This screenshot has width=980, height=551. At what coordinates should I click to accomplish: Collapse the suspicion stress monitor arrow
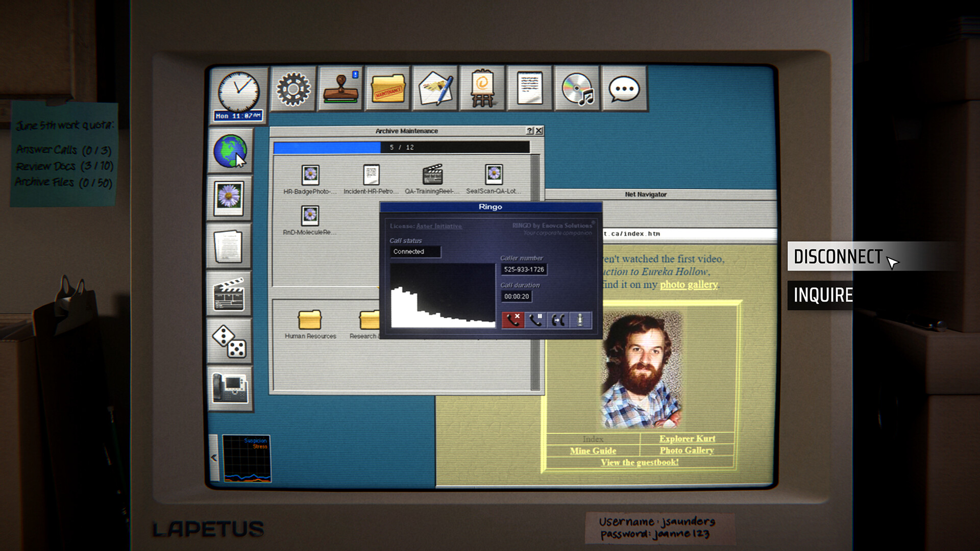pos(214,458)
